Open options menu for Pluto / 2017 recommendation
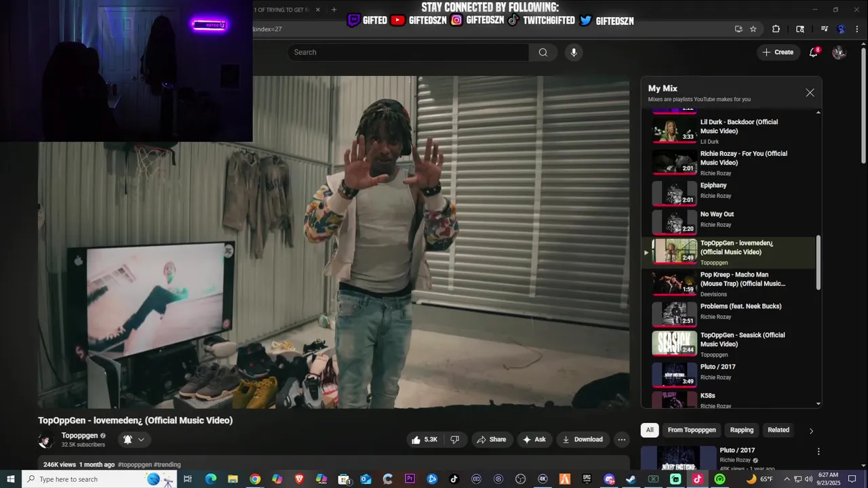This screenshot has width=868, height=488. (x=818, y=451)
